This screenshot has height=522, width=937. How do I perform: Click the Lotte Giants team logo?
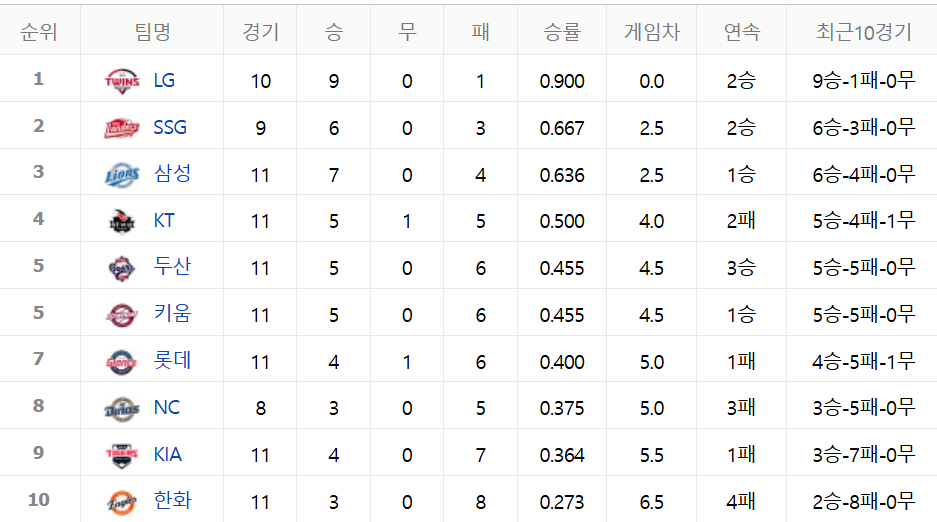pyautogui.click(x=122, y=362)
